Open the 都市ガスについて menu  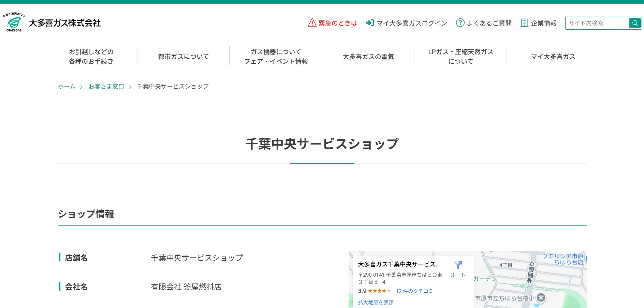point(184,57)
